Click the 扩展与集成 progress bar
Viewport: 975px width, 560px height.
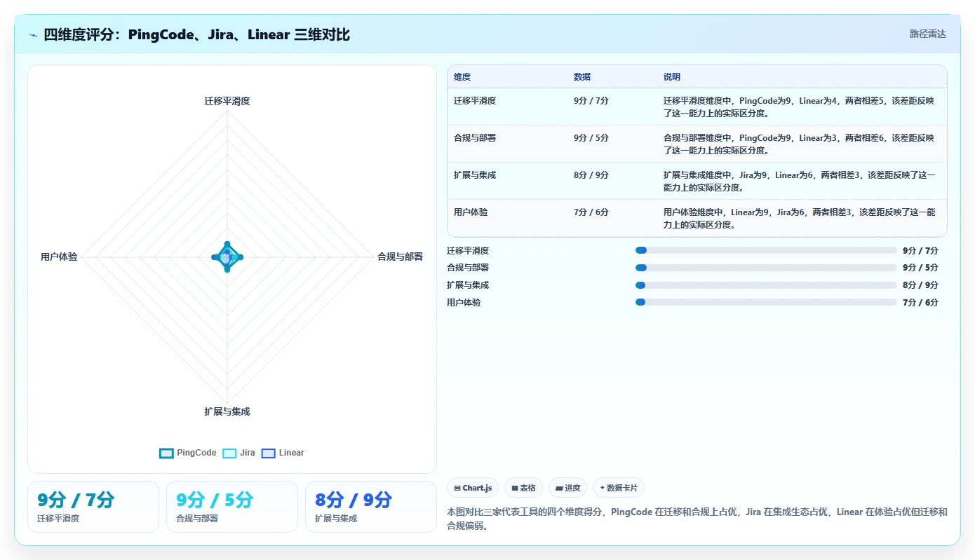pos(766,285)
